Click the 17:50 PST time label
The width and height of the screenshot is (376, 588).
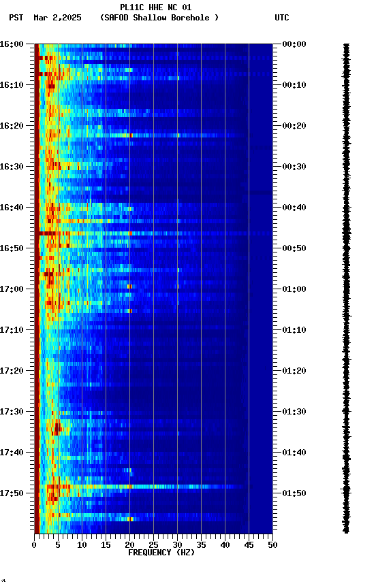coord(12,493)
